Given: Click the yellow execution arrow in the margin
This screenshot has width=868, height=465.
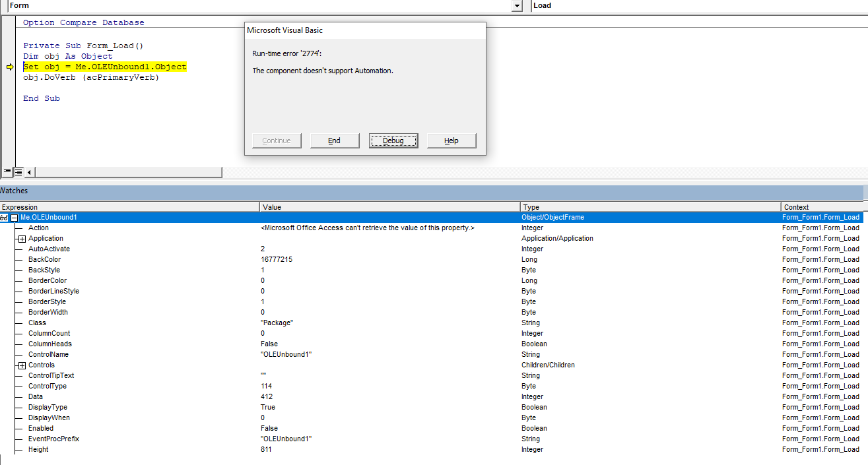Looking at the screenshot, I should coord(9,67).
